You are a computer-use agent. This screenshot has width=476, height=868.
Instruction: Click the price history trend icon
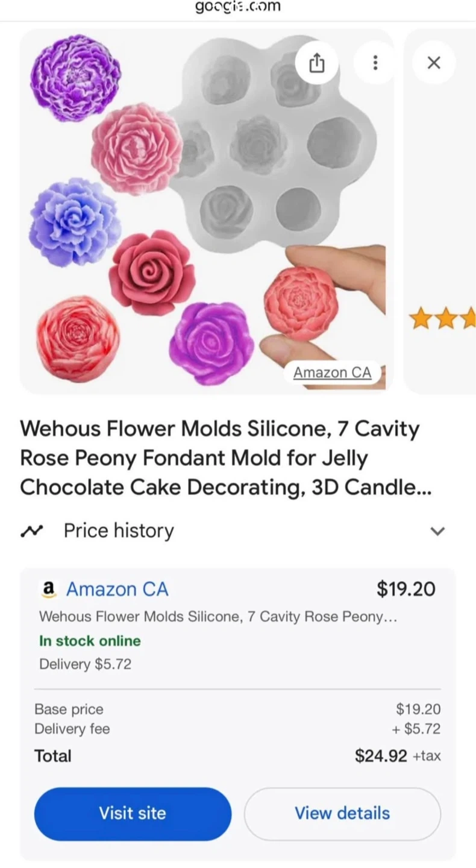(31, 531)
